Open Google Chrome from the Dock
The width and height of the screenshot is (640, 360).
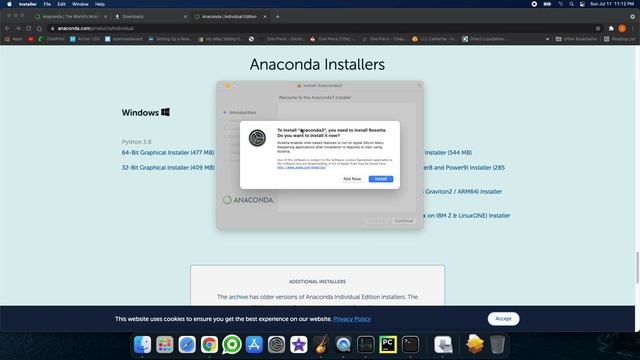point(209,344)
